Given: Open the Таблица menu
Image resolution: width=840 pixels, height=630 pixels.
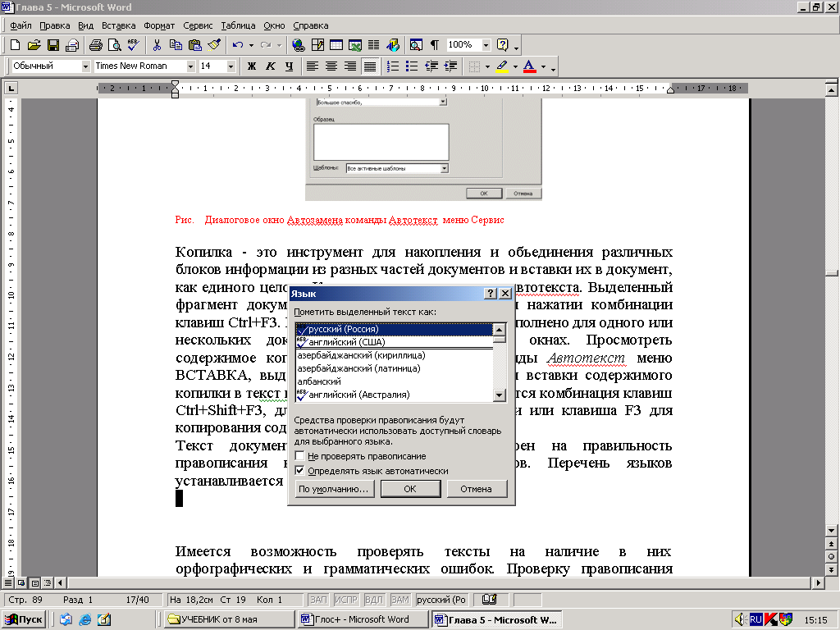Looking at the screenshot, I should click(x=238, y=25).
